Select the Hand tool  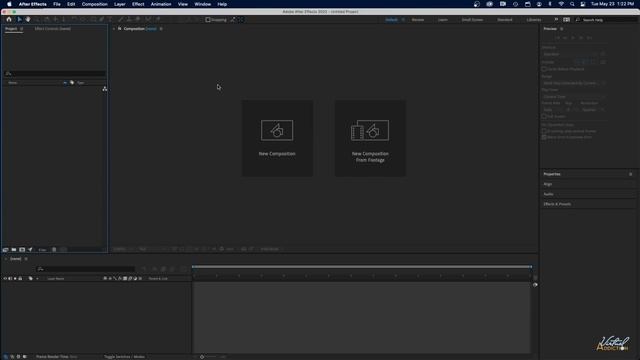coord(28,19)
